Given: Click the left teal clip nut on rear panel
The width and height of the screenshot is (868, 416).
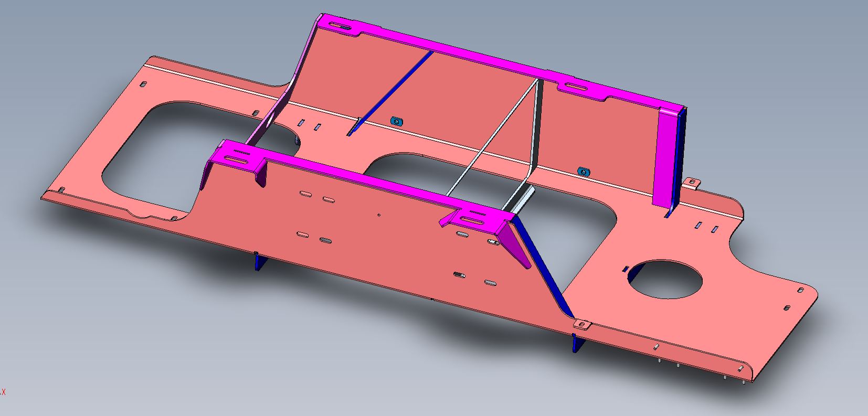Looking at the screenshot, I should tap(397, 122).
